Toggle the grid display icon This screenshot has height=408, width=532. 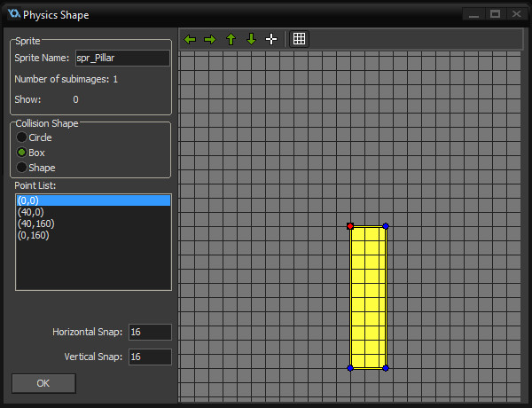pyautogui.click(x=299, y=39)
